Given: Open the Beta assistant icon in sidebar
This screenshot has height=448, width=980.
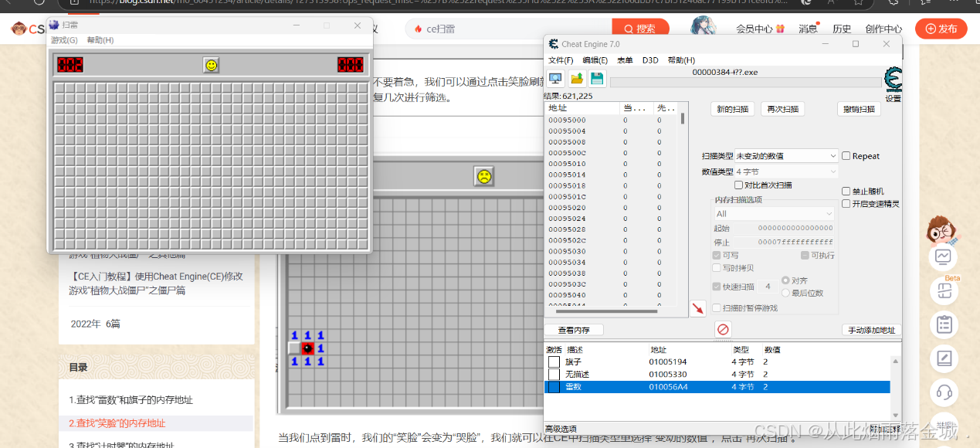Looking at the screenshot, I should pyautogui.click(x=943, y=290).
